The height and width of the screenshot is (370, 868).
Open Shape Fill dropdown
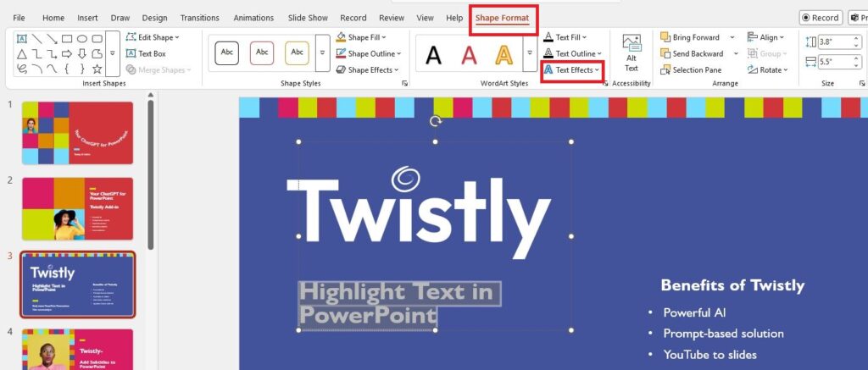361,37
